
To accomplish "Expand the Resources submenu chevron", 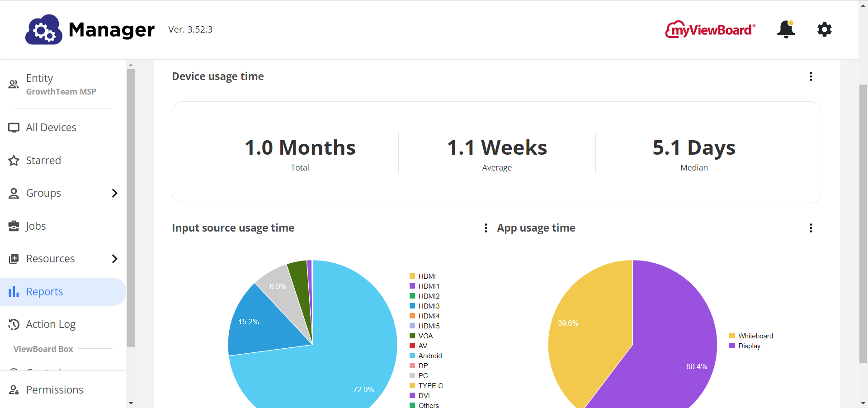I will click(114, 259).
